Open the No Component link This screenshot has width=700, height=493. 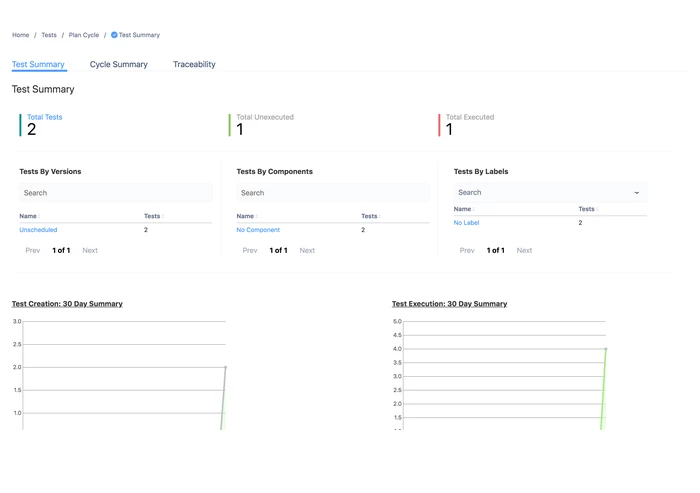[258, 230]
